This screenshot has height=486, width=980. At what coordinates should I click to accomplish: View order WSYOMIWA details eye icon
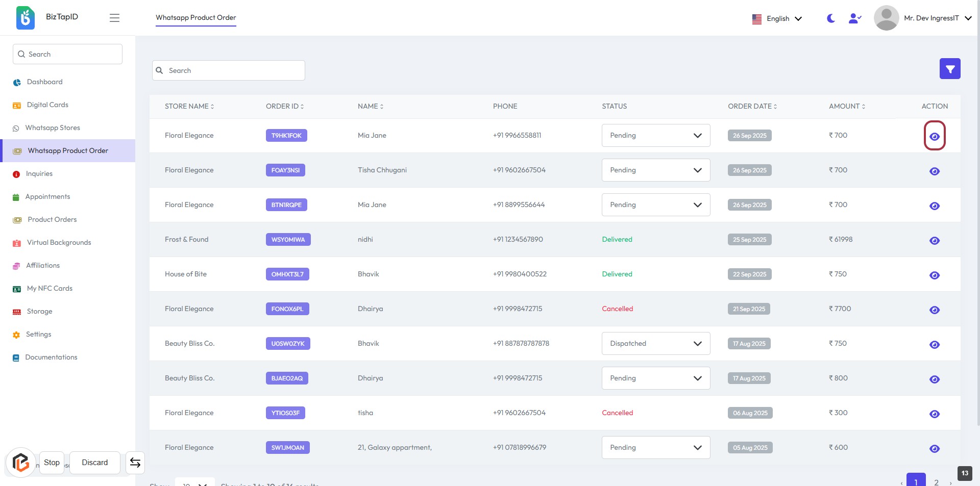[x=934, y=240]
